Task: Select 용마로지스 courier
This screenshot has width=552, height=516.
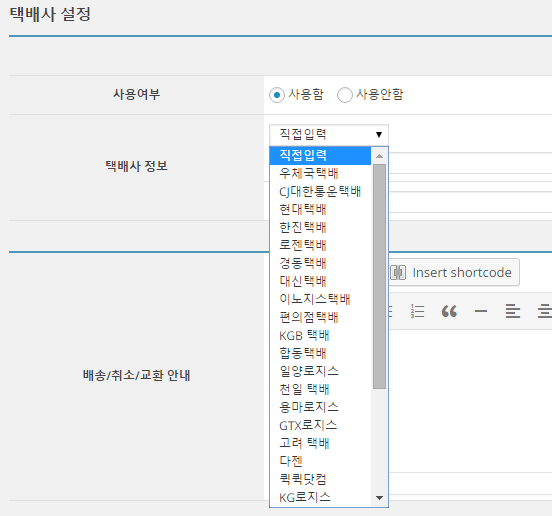Action: point(320,407)
